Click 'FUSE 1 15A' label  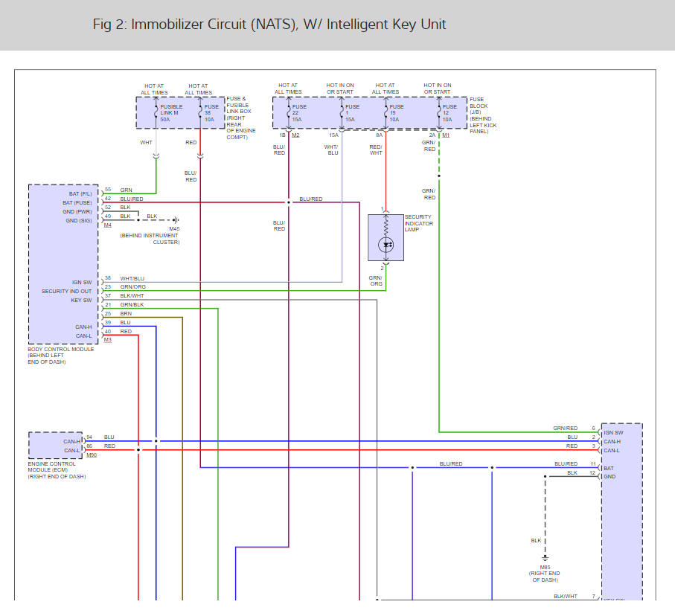[352, 113]
